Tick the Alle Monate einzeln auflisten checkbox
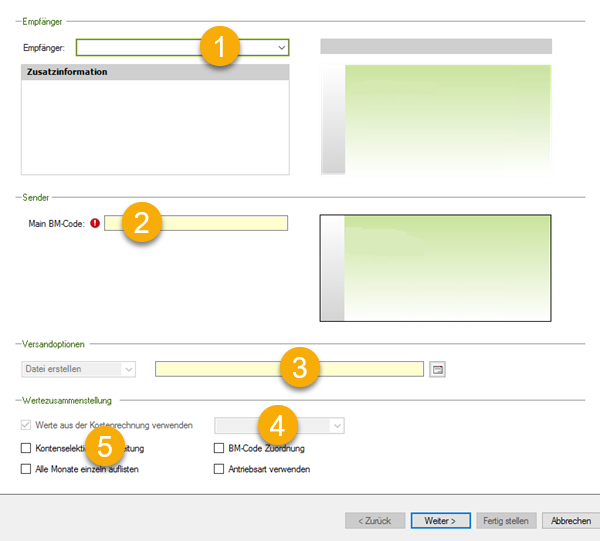Image resolution: width=600 pixels, height=541 pixels. tap(26, 468)
